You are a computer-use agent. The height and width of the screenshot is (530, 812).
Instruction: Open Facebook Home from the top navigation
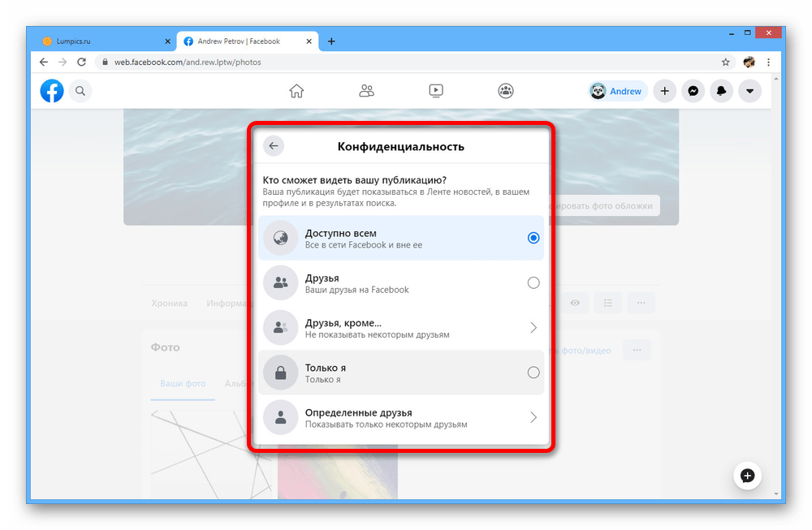tap(296, 91)
